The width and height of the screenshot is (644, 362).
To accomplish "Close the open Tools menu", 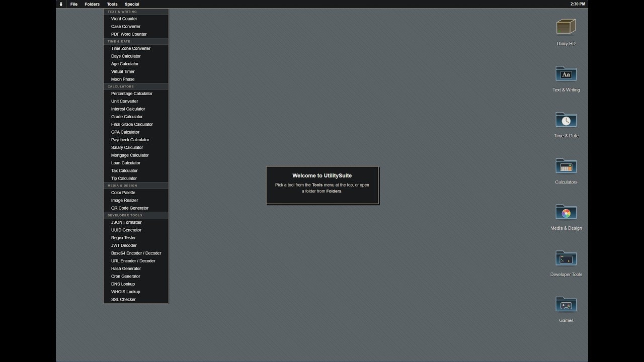I will coord(112,4).
